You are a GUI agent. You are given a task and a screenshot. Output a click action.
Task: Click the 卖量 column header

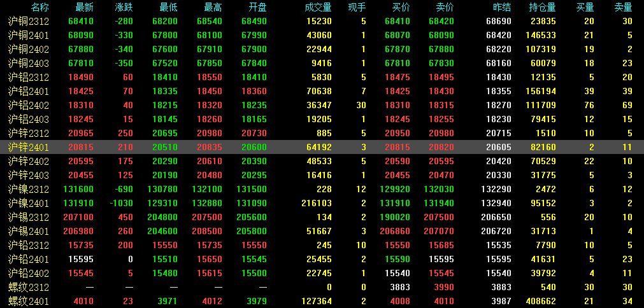pos(623,7)
